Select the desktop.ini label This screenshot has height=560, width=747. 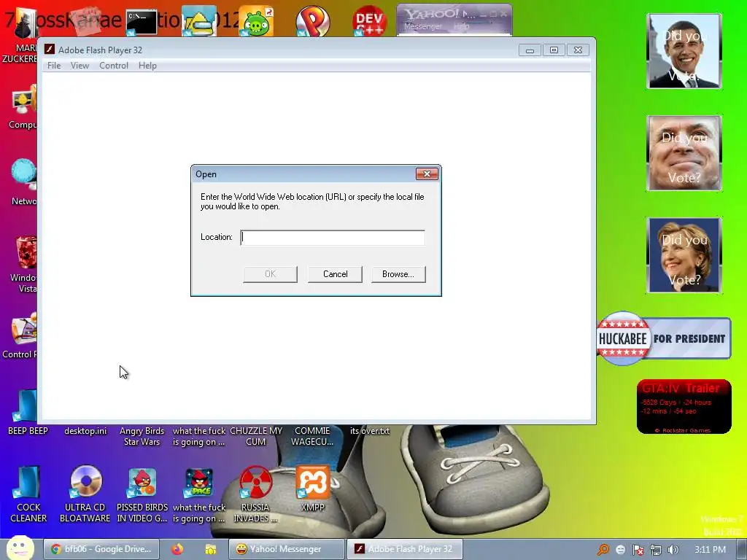coord(86,431)
